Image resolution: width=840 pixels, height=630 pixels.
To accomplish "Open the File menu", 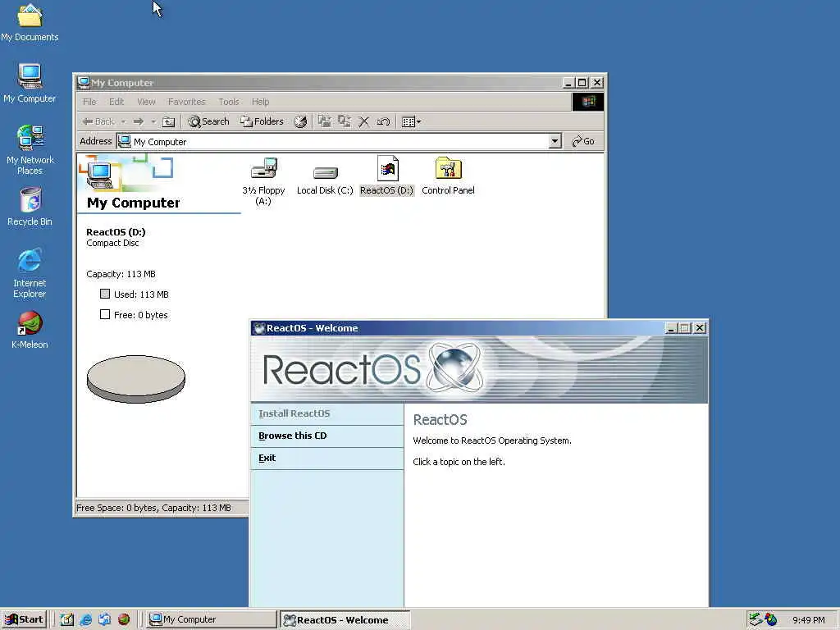I will (x=89, y=102).
